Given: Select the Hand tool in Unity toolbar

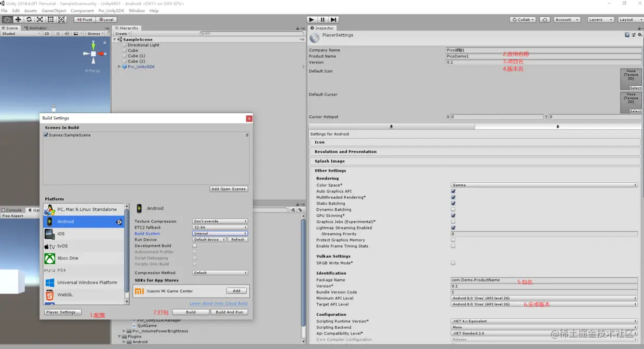Looking at the screenshot, I should pyautogui.click(x=7, y=20).
